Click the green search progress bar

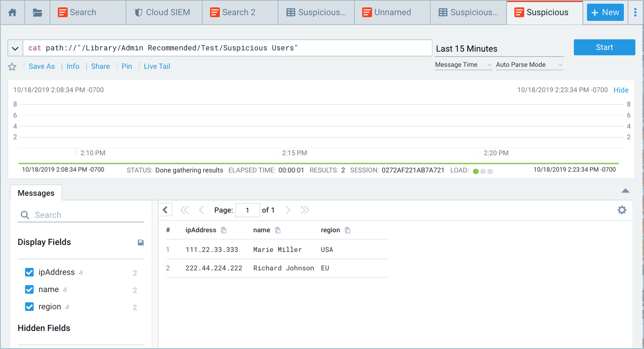318,163
